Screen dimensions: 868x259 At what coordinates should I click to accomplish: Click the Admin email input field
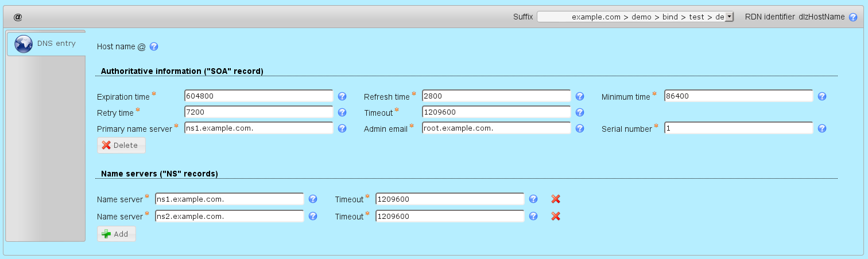point(496,128)
